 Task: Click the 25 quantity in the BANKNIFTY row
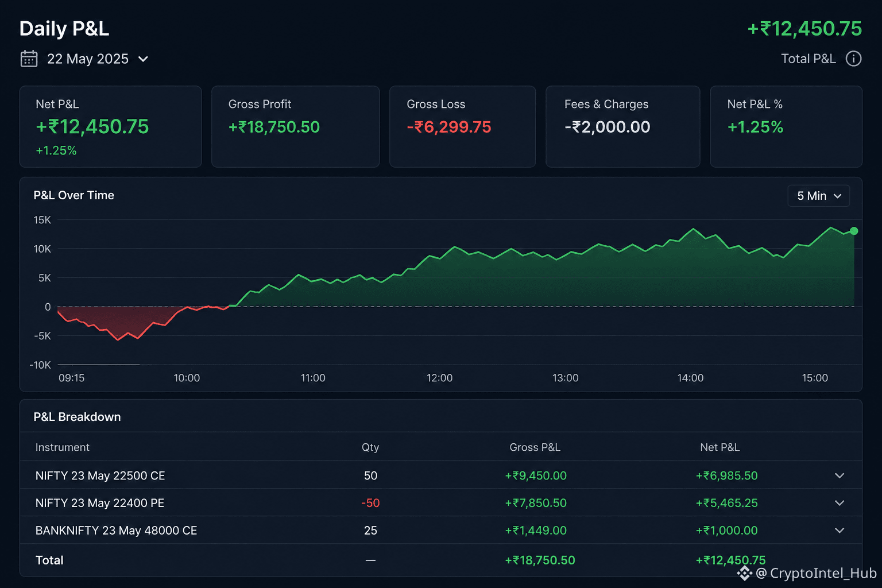click(370, 531)
